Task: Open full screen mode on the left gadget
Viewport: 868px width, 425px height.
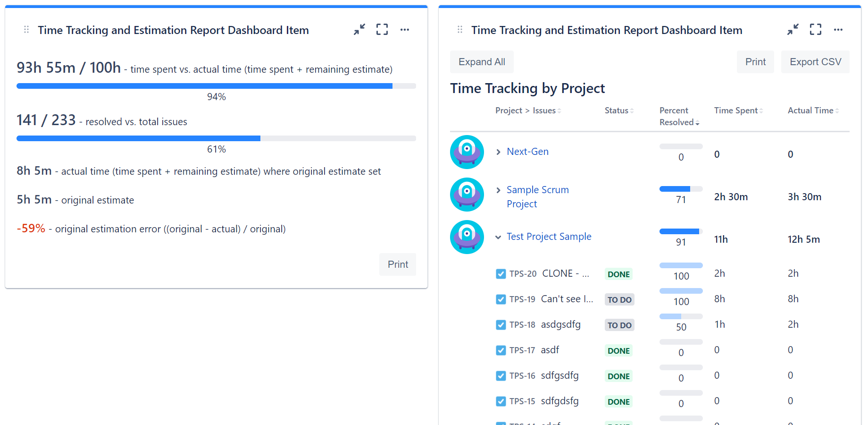Action: point(382,29)
